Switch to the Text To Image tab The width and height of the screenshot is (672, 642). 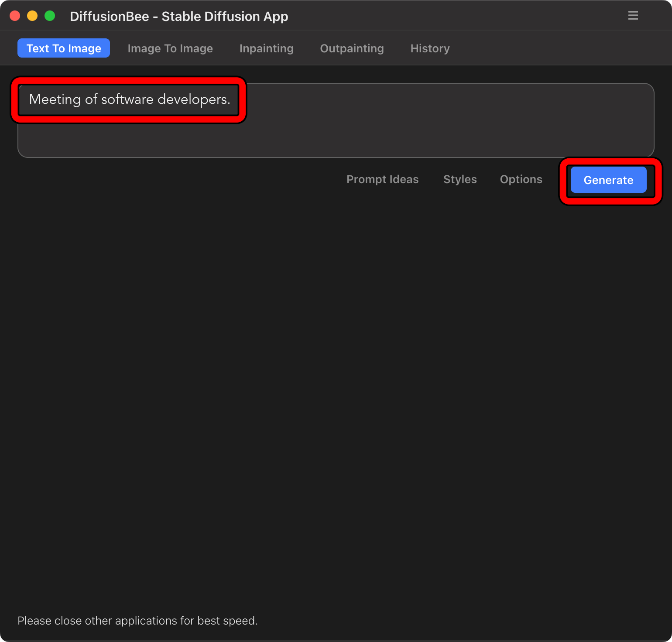tap(64, 48)
